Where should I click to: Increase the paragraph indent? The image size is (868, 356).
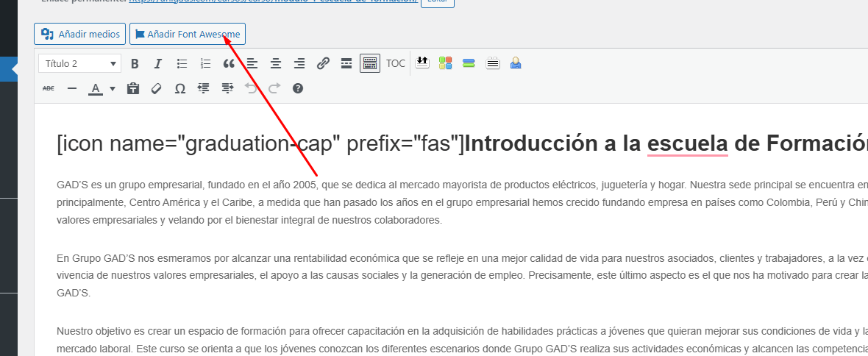point(227,88)
